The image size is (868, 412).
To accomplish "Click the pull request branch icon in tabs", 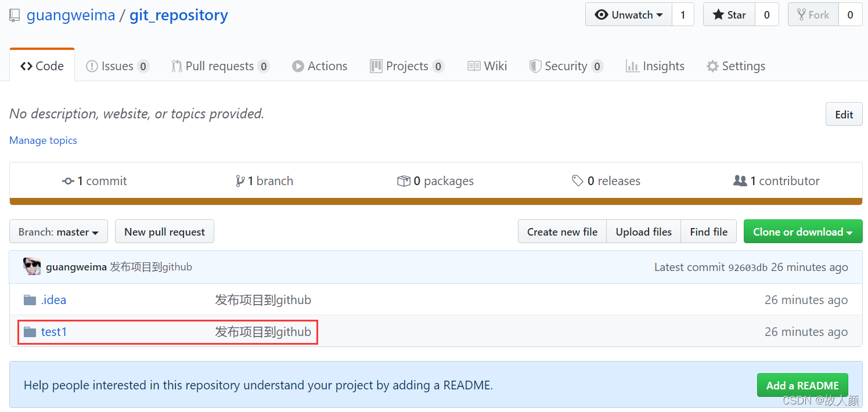I will (177, 66).
